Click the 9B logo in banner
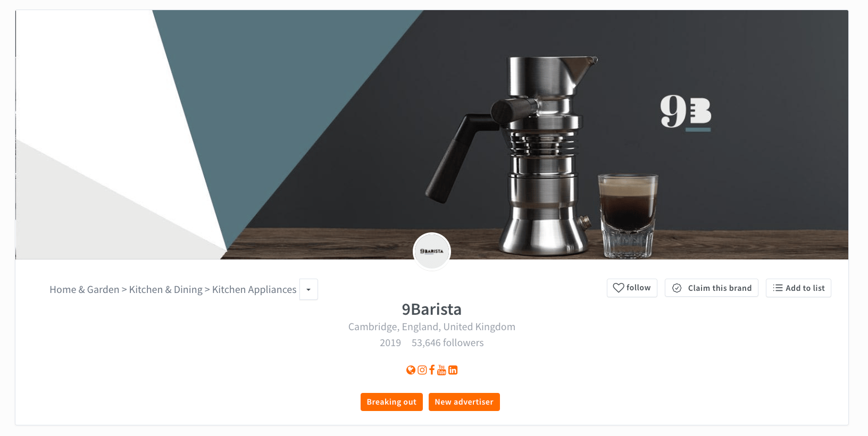Screen dimensions: 868x436 (686, 112)
